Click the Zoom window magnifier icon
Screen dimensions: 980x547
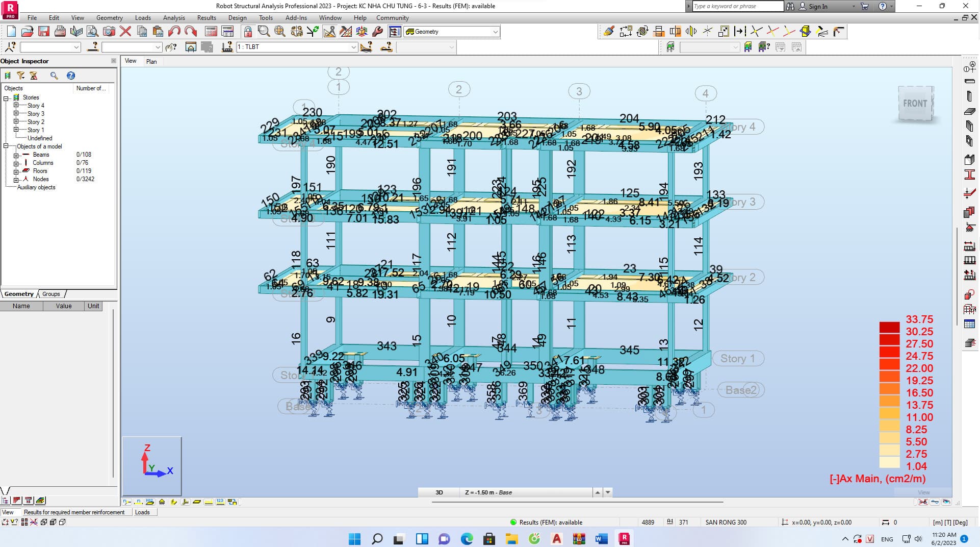pos(264,32)
